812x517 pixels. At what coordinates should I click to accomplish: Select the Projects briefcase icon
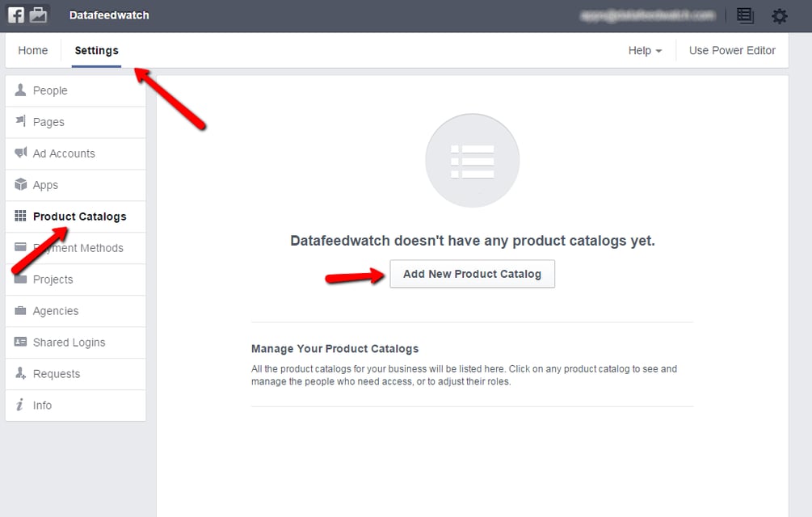click(20, 280)
